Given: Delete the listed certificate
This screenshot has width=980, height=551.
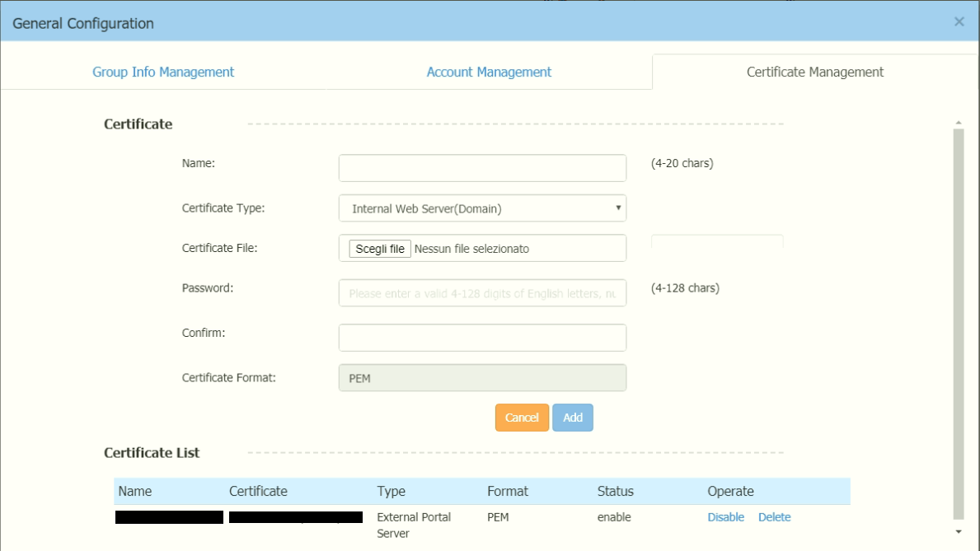Looking at the screenshot, I should [774, 517].
